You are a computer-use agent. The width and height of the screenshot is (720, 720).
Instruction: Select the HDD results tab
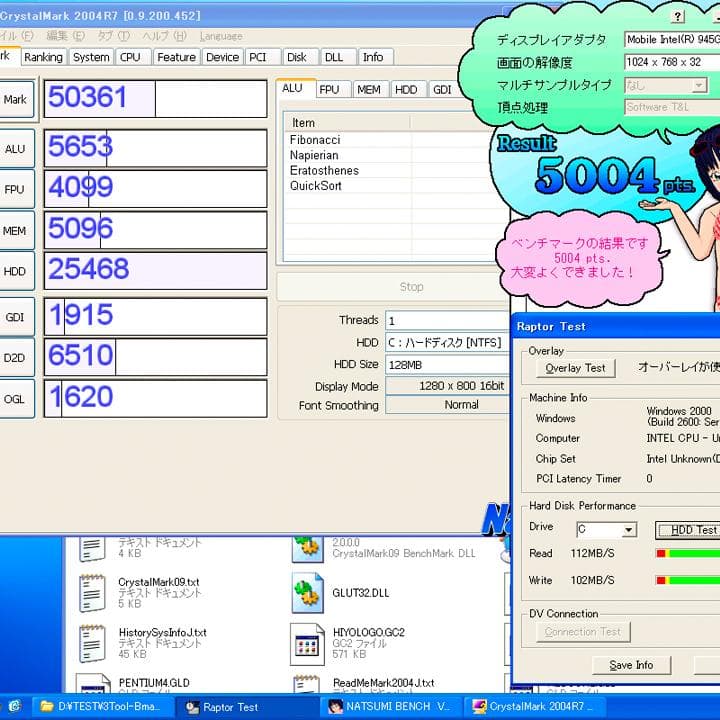(x=409, y=90)
